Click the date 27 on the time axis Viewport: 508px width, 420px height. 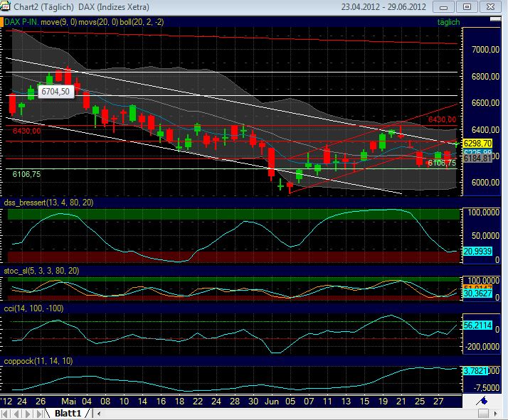438,402
